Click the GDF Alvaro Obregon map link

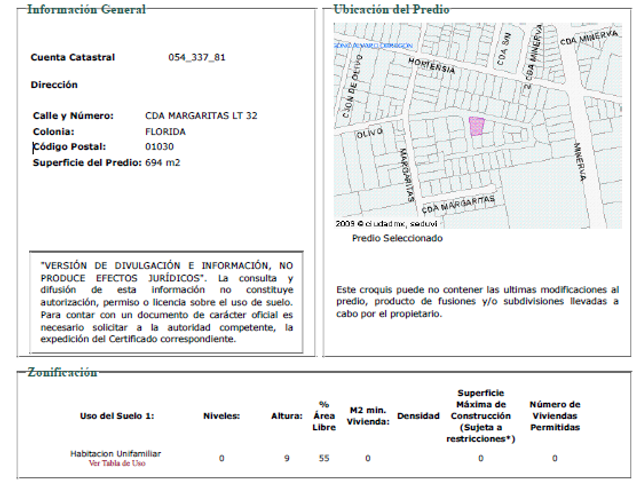click(x=373, y=46)
